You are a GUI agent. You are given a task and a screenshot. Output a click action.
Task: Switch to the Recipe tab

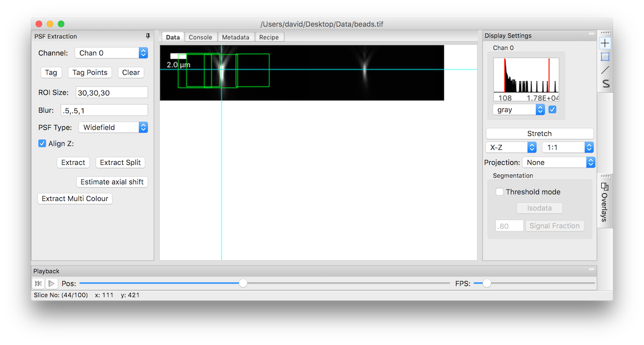pyautogui.click(x=269, y=37)
